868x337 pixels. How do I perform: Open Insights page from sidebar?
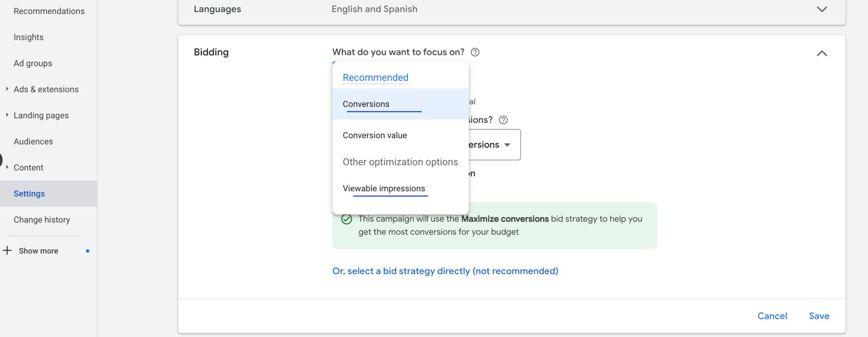[x=28, y=37]
